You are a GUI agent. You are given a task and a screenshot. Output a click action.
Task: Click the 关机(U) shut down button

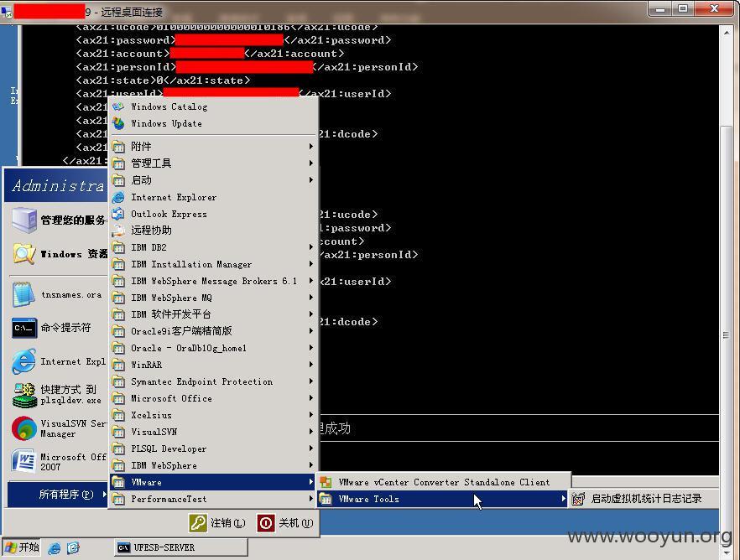click(x=285, y=523)
